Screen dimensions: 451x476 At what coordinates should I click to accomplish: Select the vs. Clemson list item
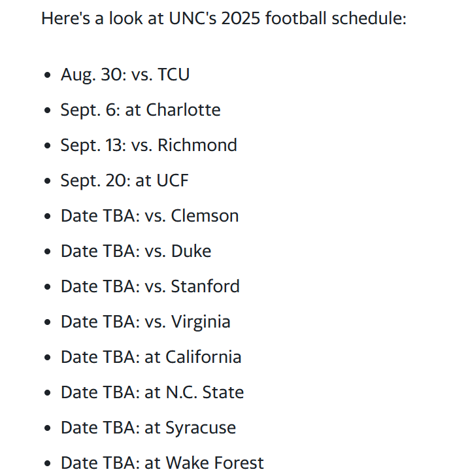tap(150, 216)
